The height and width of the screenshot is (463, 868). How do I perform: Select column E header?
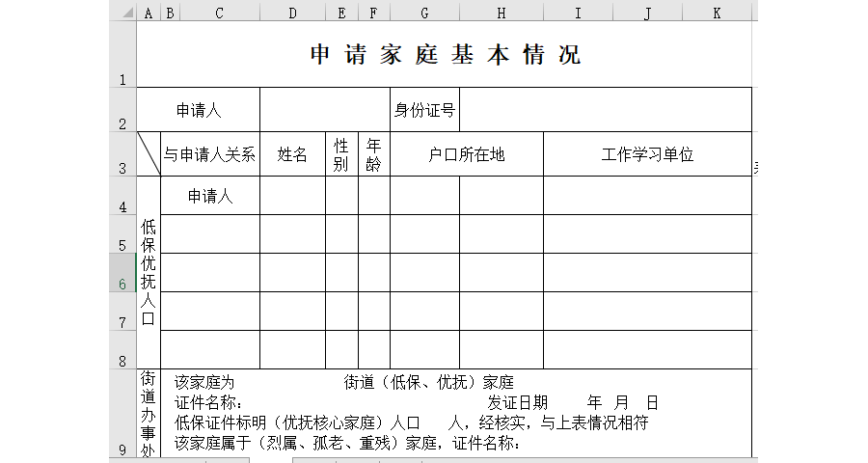pos(341,14)
